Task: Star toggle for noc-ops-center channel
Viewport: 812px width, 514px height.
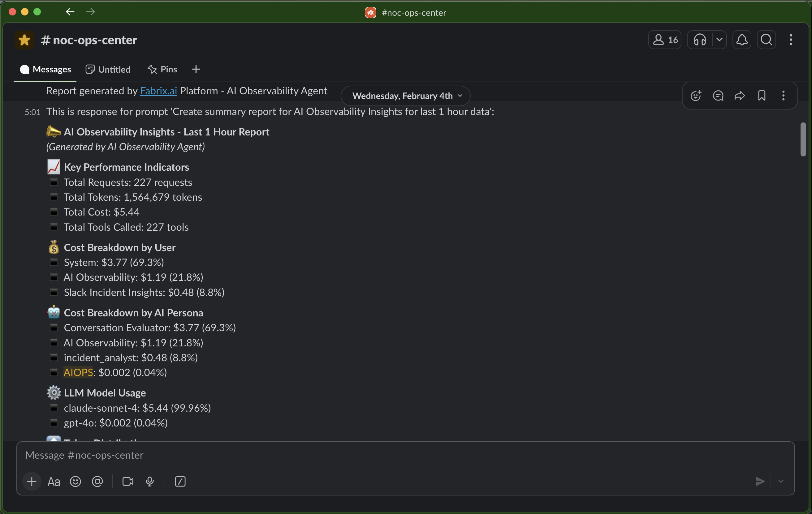Action: (x=24, y=40)
